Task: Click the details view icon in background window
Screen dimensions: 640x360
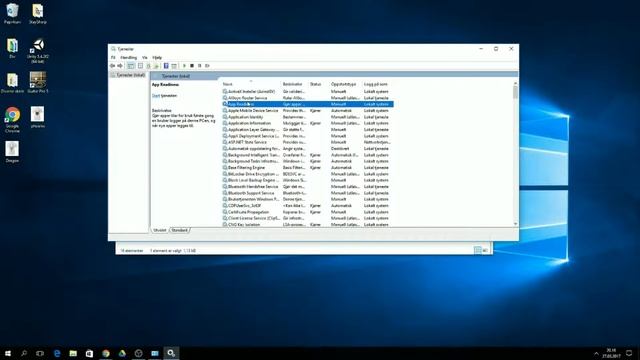Action: tap(478, 250)
